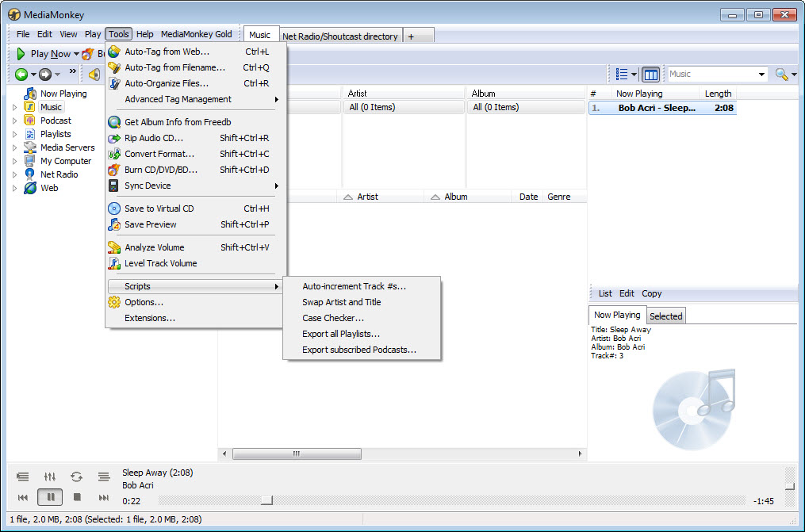Click the Sync Device icon

(x=114, y=186)
